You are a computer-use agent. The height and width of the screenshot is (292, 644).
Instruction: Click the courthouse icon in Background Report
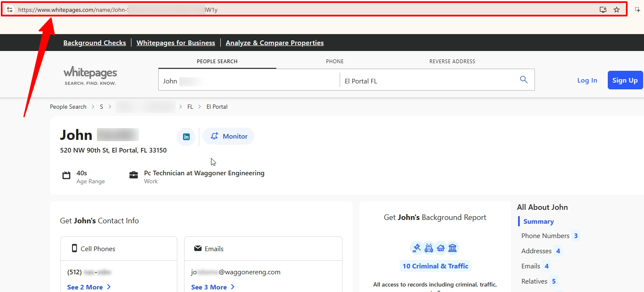click(x=453, y=248)
